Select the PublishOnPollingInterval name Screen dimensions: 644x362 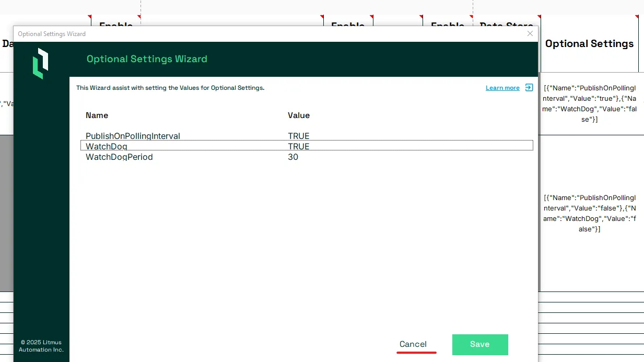pos(133,136)
